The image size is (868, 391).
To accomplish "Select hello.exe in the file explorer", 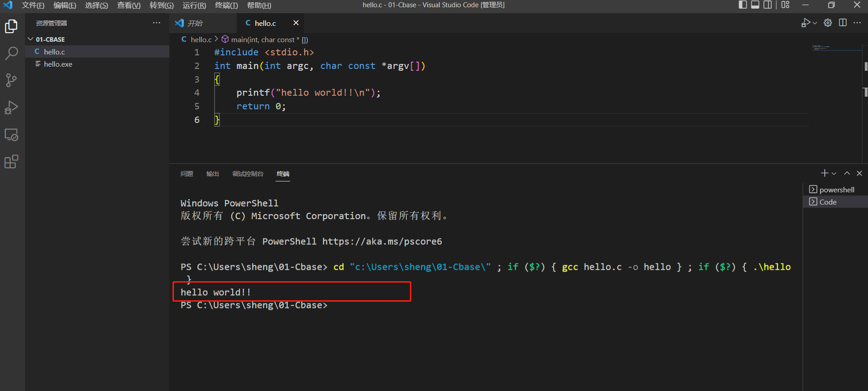I will tap(97, 64).
